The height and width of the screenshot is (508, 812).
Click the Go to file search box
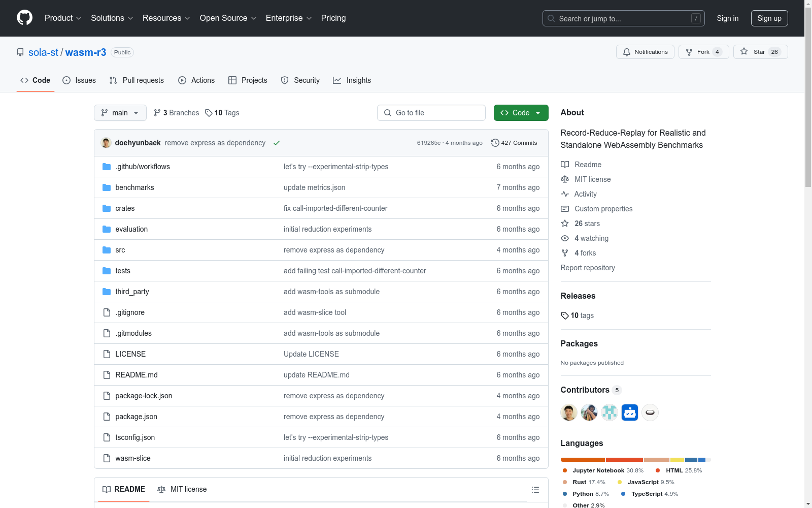pos(431,113)
